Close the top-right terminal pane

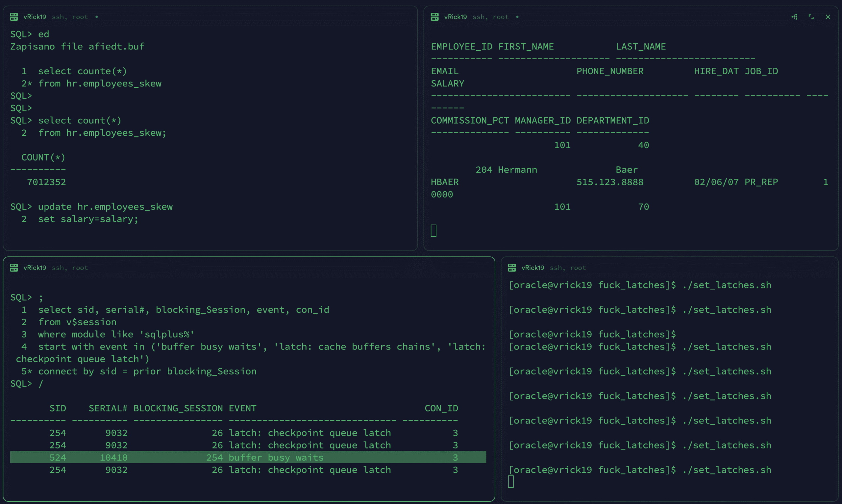pos(828,17)
